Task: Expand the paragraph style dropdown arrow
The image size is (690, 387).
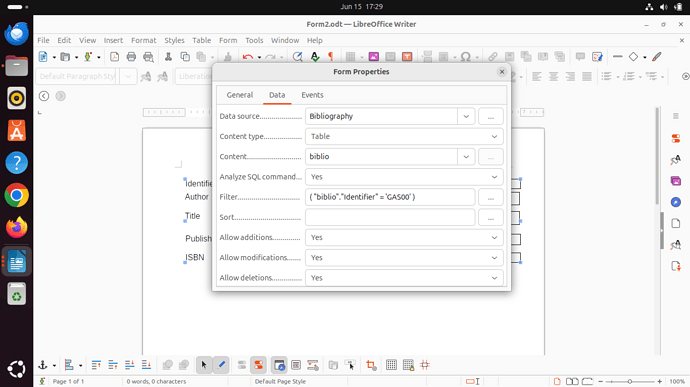Action: pyautogui.click(x=128, y=77)
